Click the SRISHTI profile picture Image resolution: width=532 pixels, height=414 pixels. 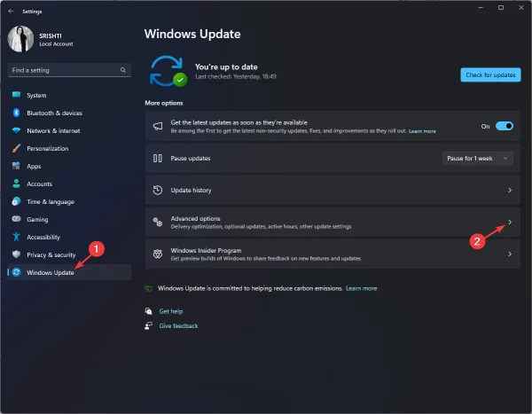20,39
